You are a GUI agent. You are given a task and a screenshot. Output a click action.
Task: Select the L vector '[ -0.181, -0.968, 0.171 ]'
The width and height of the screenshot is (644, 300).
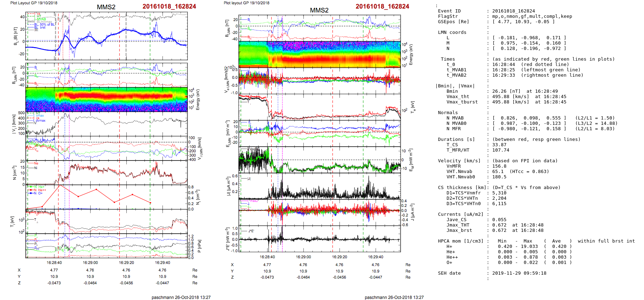pyautogui.click(x=529, y=38)
